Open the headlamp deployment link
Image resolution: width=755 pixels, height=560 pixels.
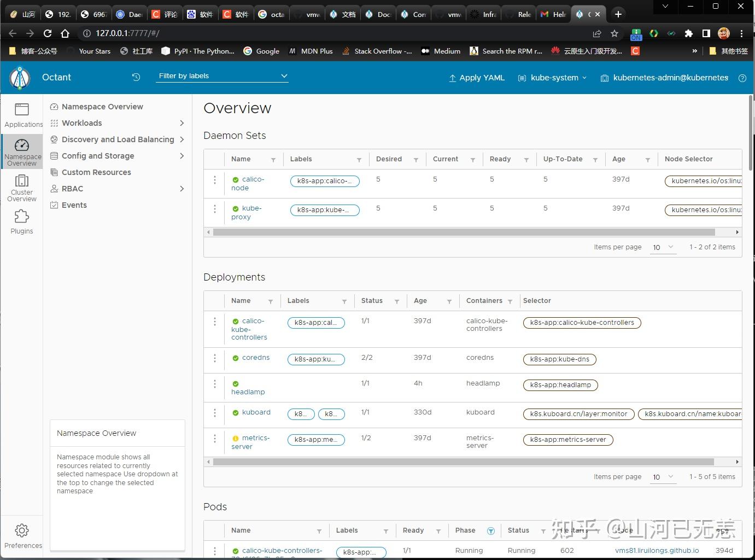tap(248, 392)
